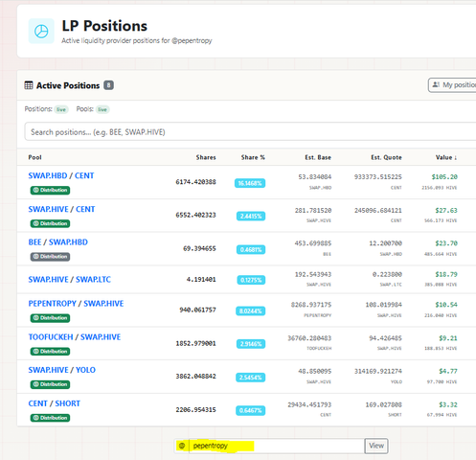Open SWAP.HBD link in SWAP.HBD / CENT row
476x460 pixels.
pos(48,175)
